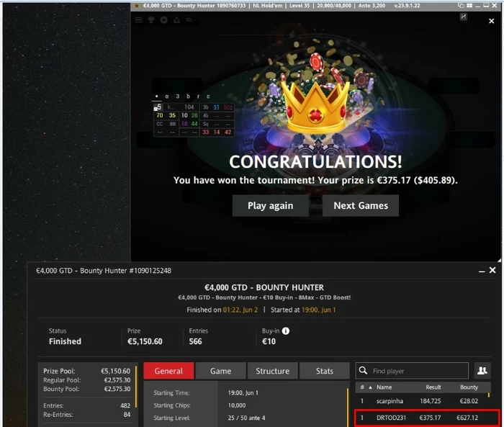Click the purple 18 stat in the HUD
The width and height of the screenshot is (504, 427).
coord(184,123)
